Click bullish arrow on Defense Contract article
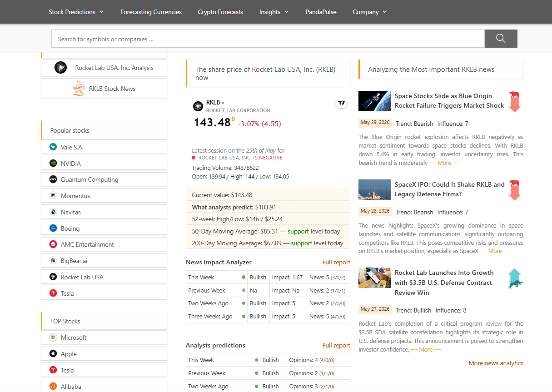 pos(515,278)
